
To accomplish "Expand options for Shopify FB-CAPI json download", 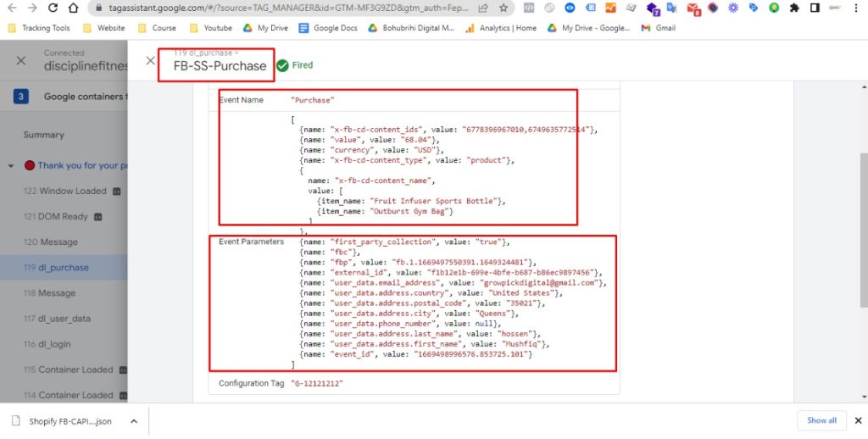I will 133,420.
